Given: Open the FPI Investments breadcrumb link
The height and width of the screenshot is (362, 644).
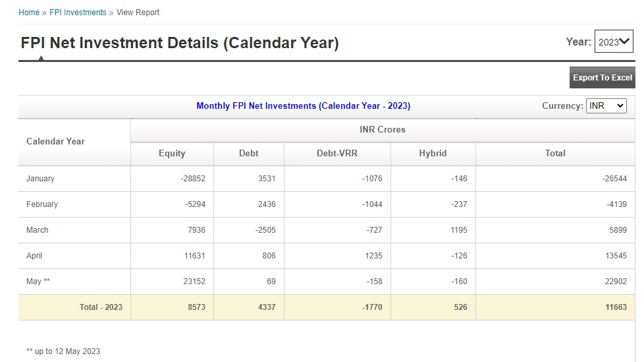Looking at the screenshot, I should tap(78, 13).
